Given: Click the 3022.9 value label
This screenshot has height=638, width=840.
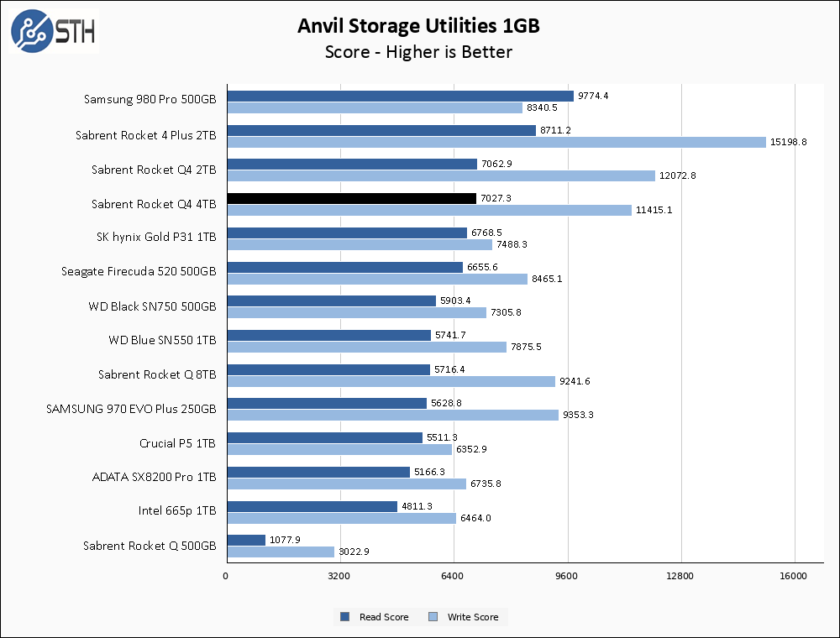Looking at the screenshot, I should 354,552.
